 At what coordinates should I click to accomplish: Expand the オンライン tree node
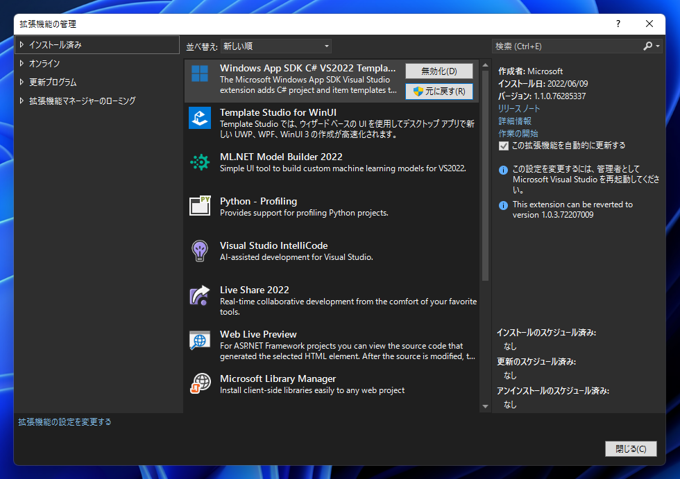21,63
